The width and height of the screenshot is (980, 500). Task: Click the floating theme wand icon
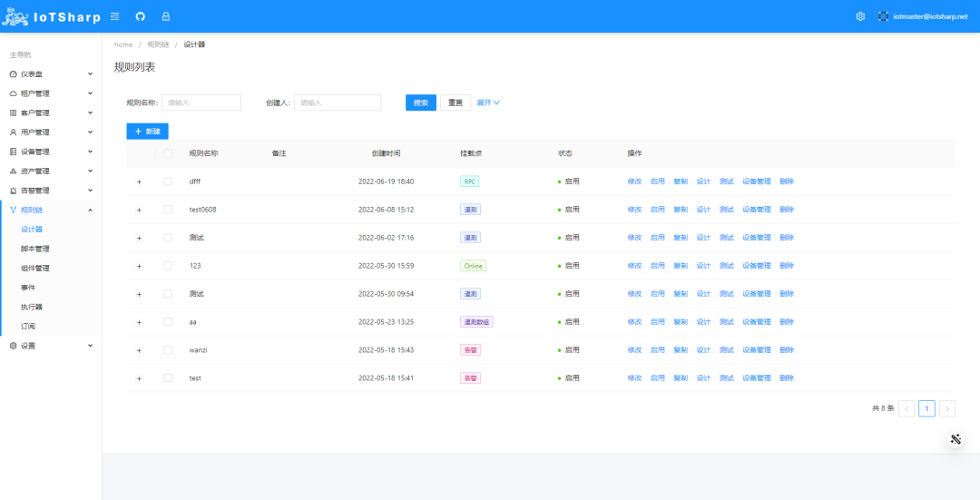(955, 439)
